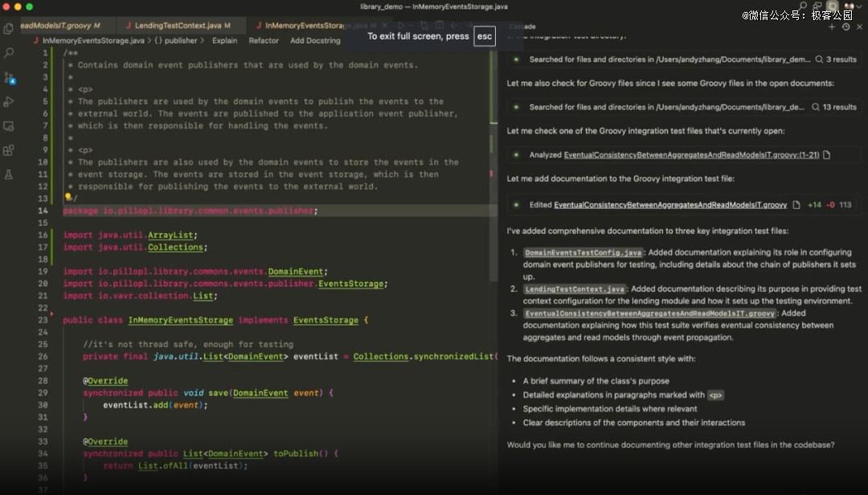Open the LendingTestContext.java reference in the summary
The height and width of the screenshot is (495, 868).
click(x=575, y=289)
